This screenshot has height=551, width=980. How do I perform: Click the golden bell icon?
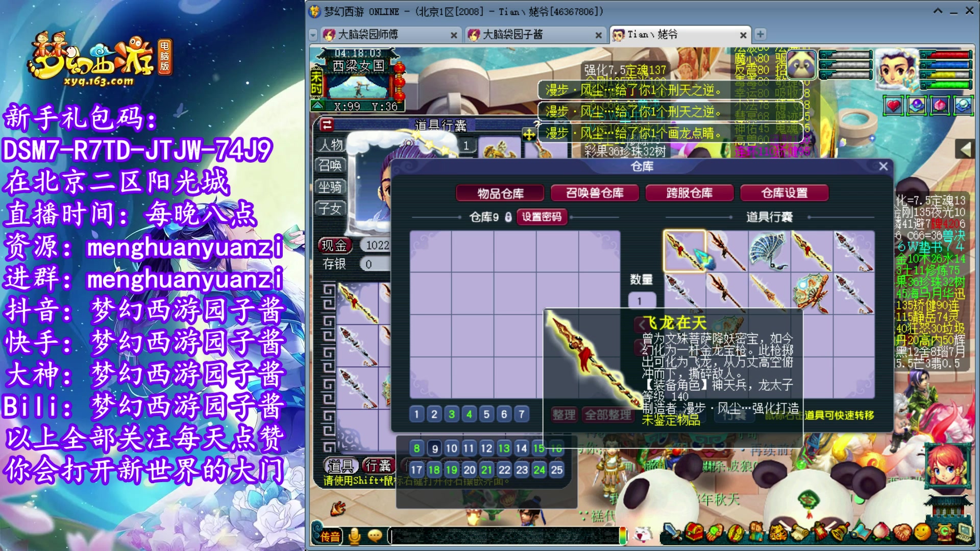pos(840,532)
